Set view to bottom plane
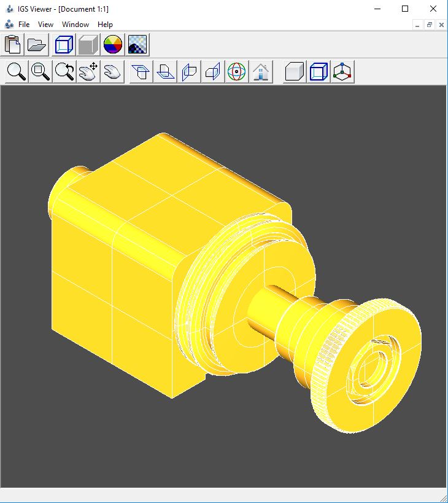Image resolution: width=448 pixels, height=503 pixels. pyautogui.click(x=165, y=72)
